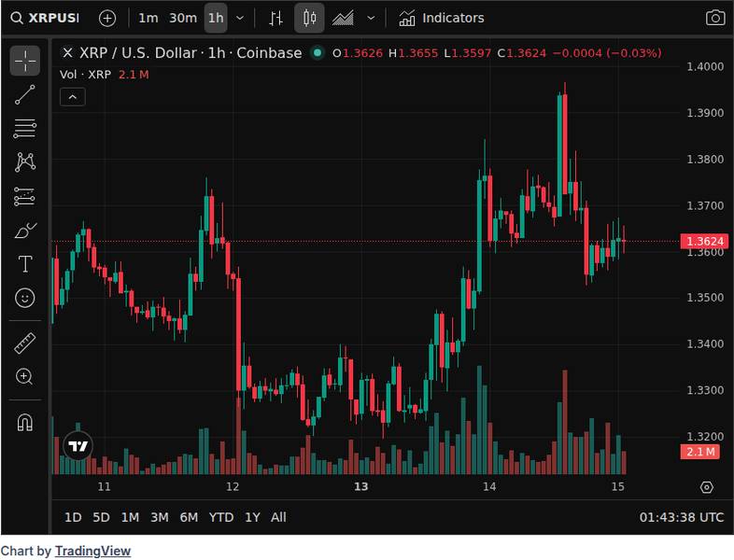Click date label 12 on time axis
734x560 pixels.
tap(233, 486)
